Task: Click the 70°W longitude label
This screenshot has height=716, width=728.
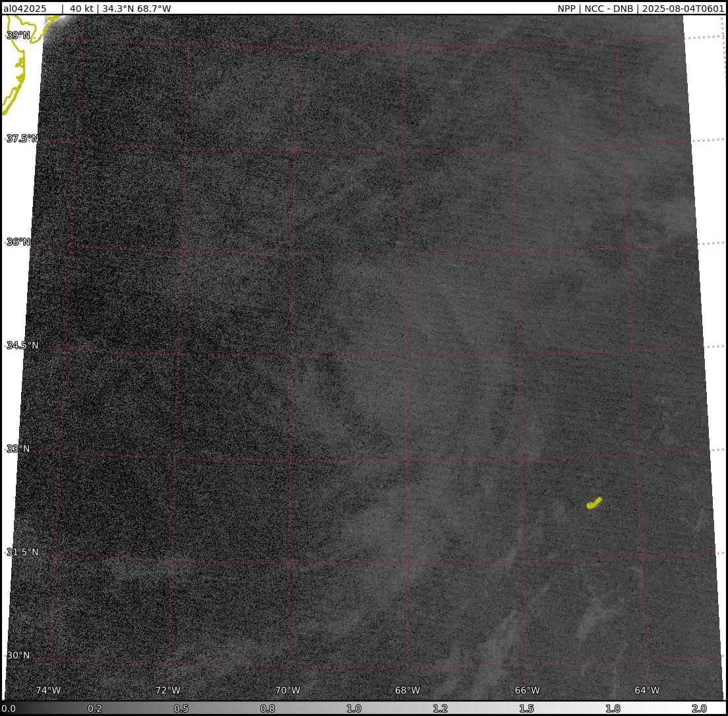Action: tap(288, 690)
